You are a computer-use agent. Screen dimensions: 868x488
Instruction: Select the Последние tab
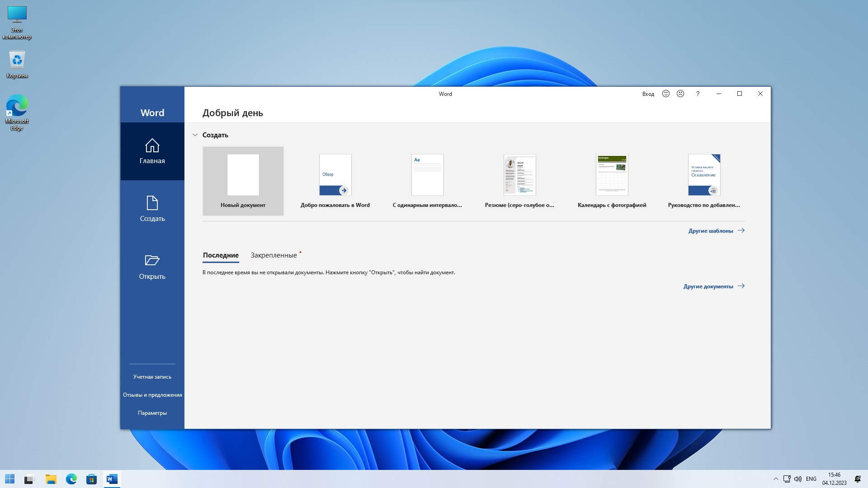[221, 255]
